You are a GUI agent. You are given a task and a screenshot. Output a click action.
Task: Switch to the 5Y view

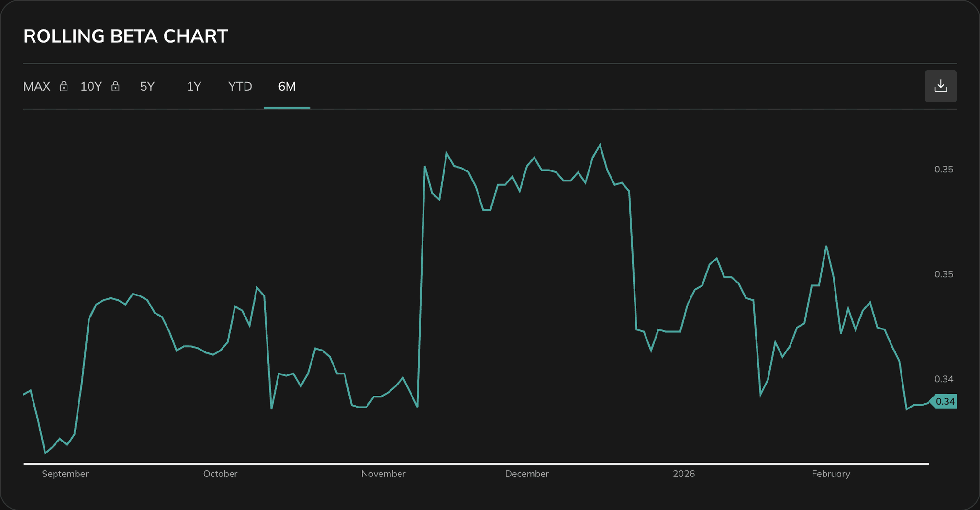147,87
